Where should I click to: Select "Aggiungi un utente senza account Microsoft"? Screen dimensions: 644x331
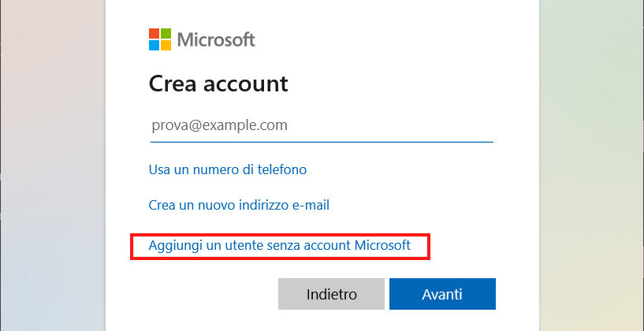[279, 246]
